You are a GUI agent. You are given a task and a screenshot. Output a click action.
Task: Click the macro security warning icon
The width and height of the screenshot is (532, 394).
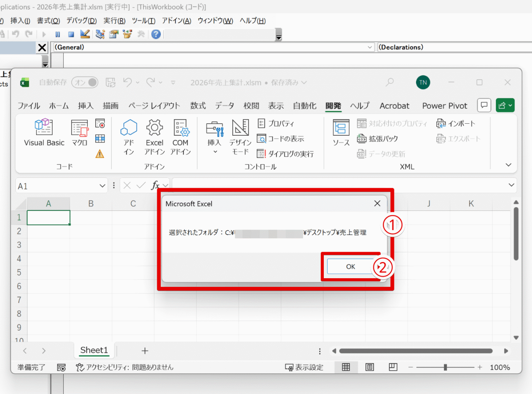[100, 154]
